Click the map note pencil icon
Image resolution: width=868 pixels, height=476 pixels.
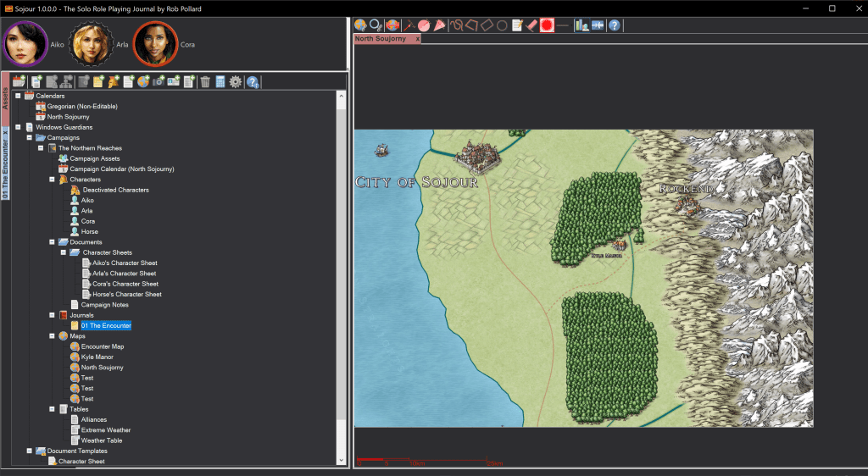point(516,25)
